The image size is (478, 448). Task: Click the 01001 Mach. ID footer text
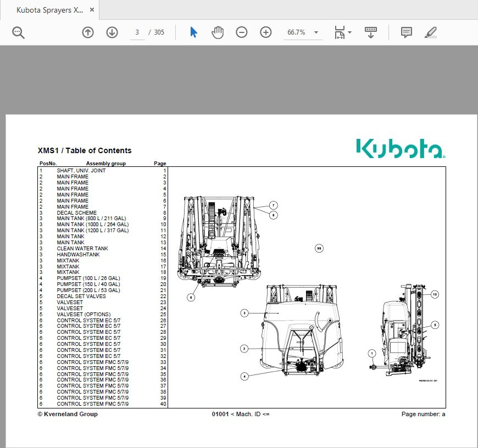(241, 414)
